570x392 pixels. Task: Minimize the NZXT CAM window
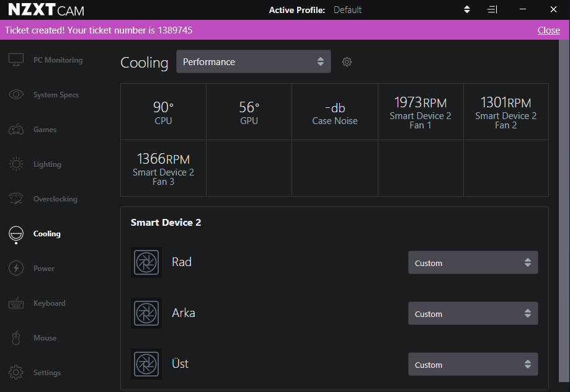coord(523,9)
